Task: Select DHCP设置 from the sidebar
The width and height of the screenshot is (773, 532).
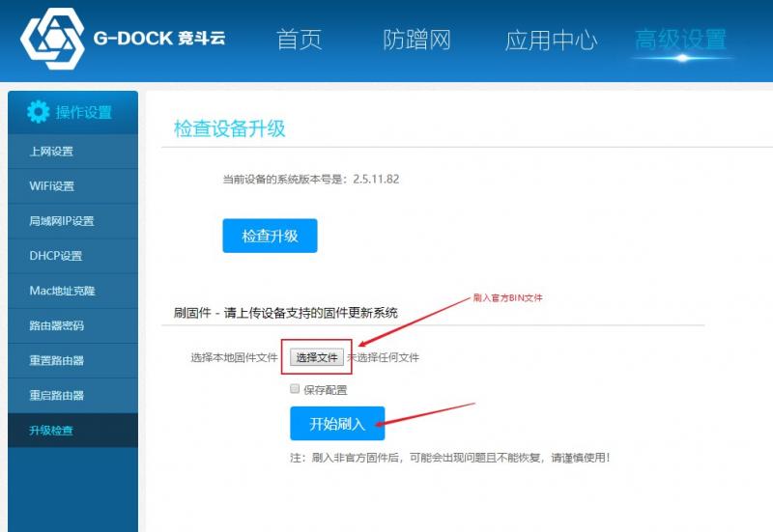Action: [56, 256]
